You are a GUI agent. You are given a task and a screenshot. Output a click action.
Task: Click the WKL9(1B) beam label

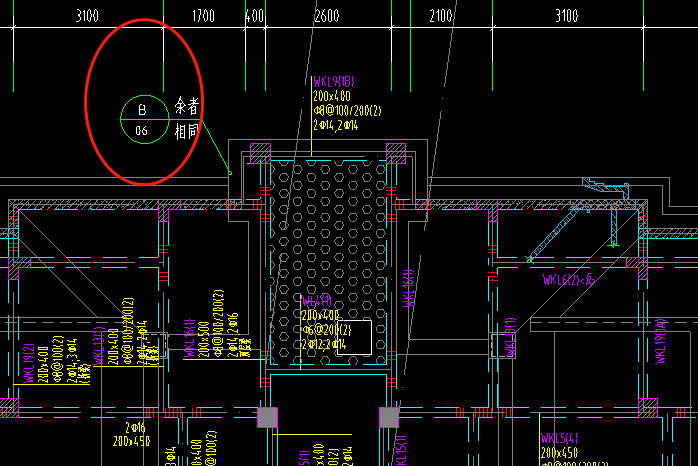(x=334, y=82)
